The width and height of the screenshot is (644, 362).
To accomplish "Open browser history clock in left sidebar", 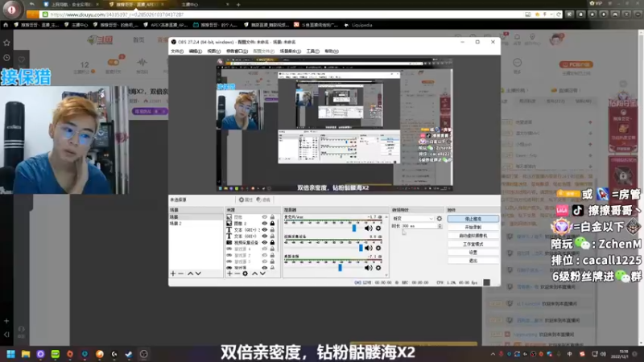I will coord(6,58).
